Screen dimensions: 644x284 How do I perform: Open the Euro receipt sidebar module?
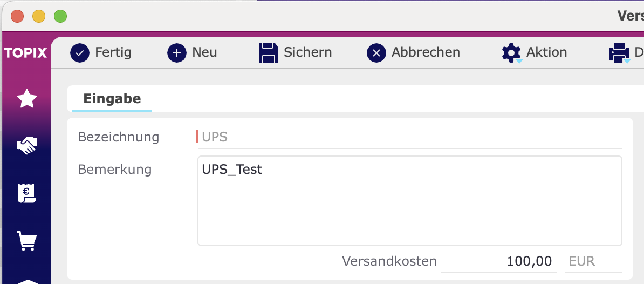tap(26, 193)
